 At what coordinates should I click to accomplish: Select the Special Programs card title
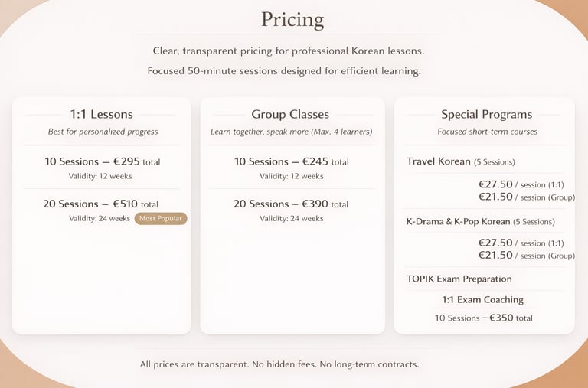click(x=486, y=114)
